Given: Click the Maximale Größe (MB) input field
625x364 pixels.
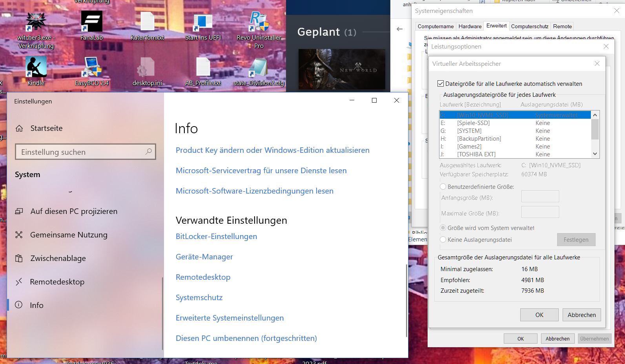Looking at the screenshot, I should coord(540,212).
